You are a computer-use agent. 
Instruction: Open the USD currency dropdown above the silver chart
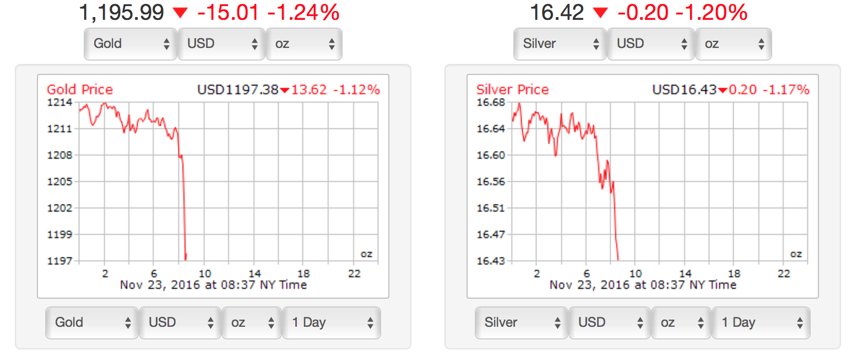(x=651, y=44)
